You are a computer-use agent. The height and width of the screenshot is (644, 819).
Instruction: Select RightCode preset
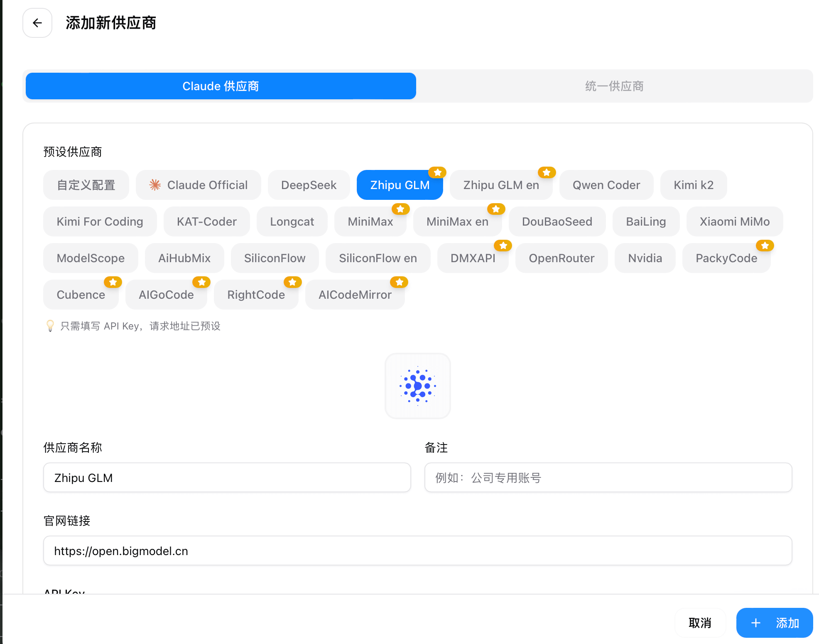[256, 295]
